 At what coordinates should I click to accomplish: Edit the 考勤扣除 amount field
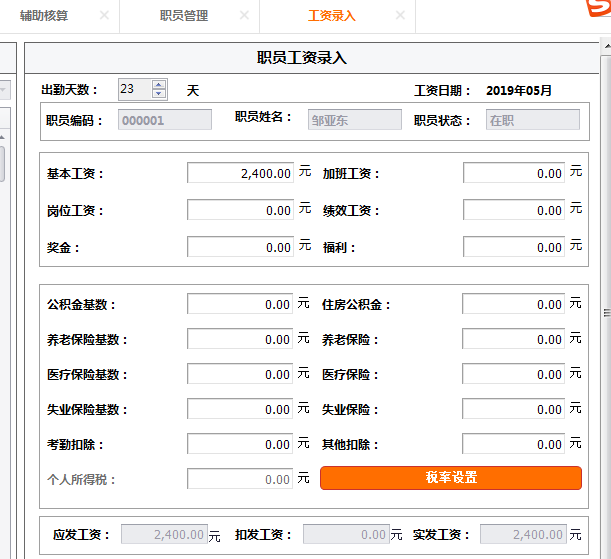pyautogui.click(x=240, y=444)
